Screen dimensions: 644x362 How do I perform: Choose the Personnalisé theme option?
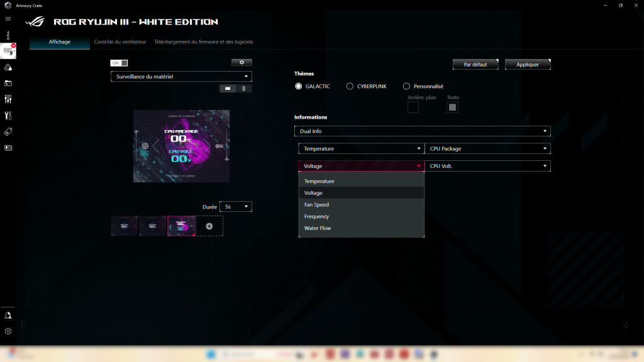(x=406, y=86)
